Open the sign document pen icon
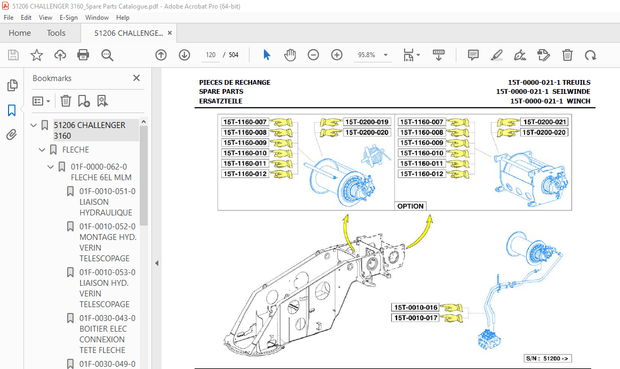620x369 pixels. pos(520,55)
